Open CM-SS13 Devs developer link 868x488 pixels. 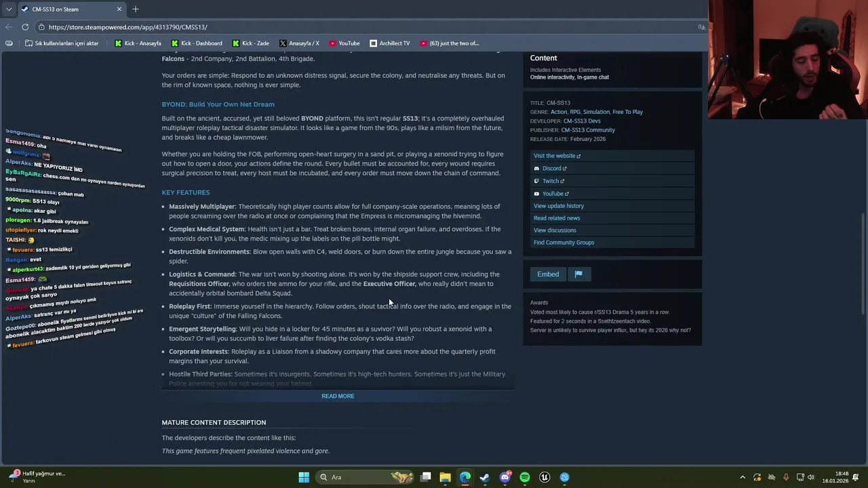coord(582,121)
